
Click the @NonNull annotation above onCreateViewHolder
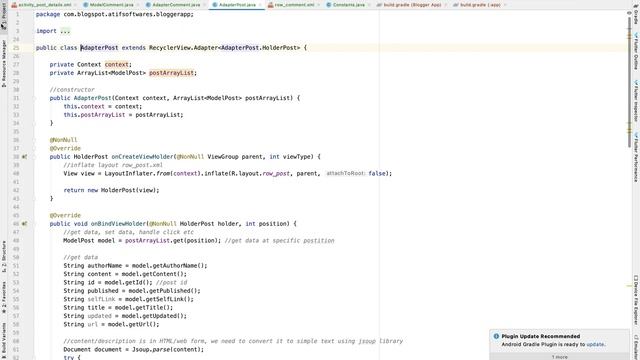63,140
